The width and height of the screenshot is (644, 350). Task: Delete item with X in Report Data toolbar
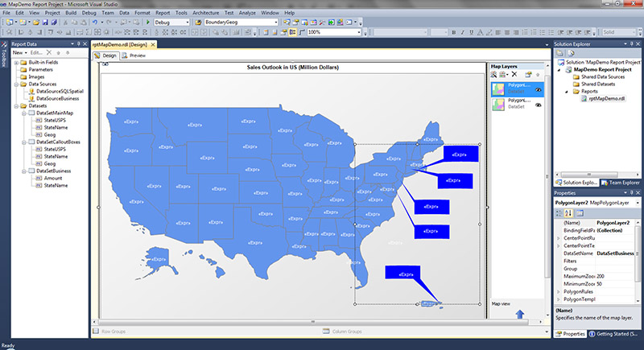point(49,52)
